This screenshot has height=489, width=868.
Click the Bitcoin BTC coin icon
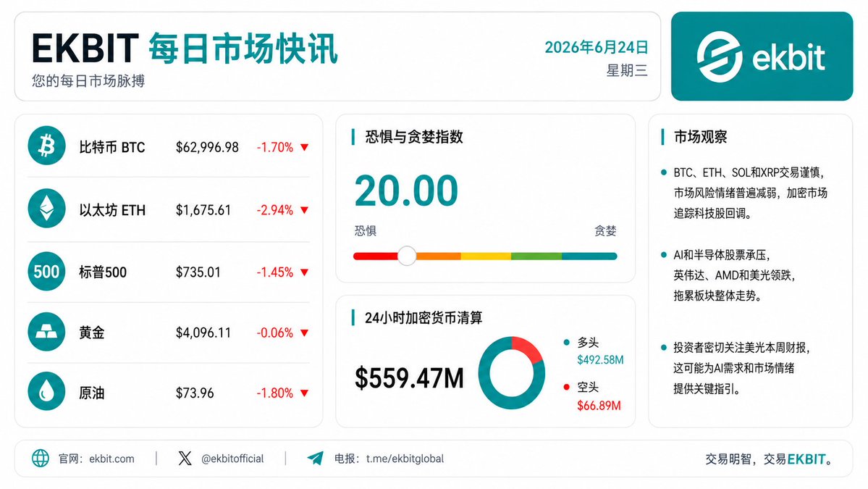coord(46,146)
